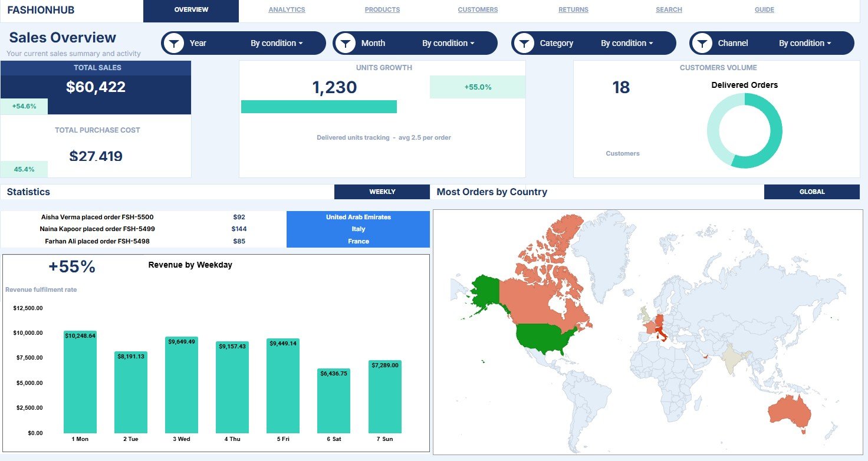Screen dimensions: 868x461
Task: Open the Search tab
Action: click(669, 10)
